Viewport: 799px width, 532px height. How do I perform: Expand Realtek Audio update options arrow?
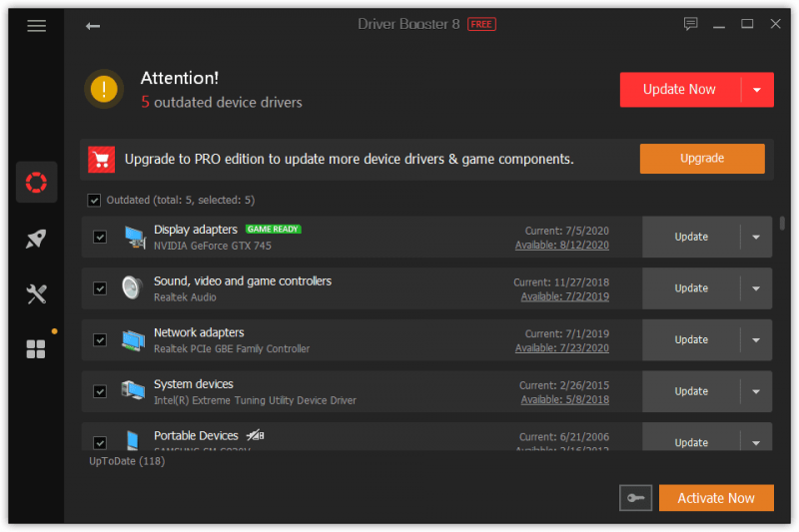(x=756, y=288)
